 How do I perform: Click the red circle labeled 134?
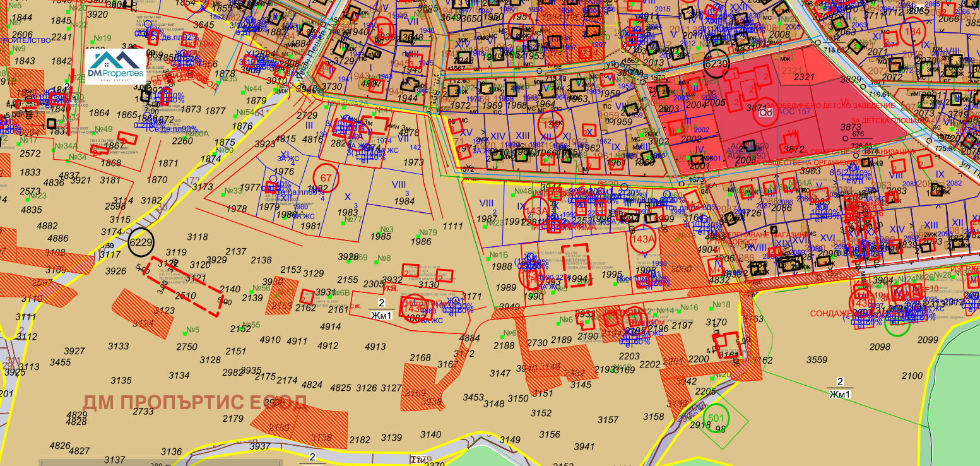click(913, 32)
